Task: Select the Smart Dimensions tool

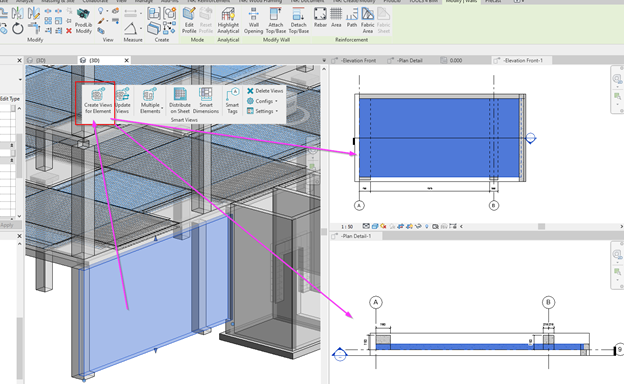Action: [x=206, y=101]
